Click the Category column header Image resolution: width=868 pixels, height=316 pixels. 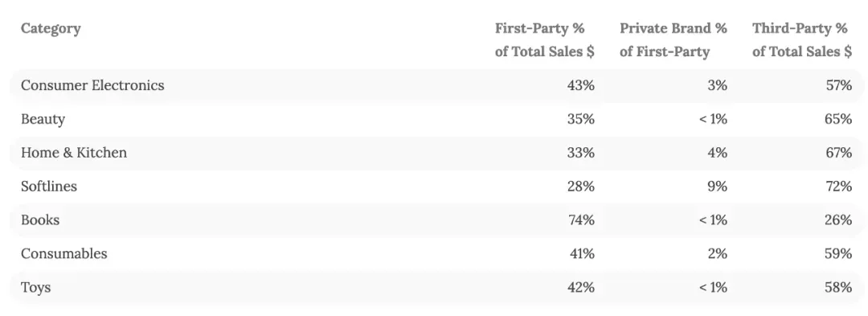(51, 29)
